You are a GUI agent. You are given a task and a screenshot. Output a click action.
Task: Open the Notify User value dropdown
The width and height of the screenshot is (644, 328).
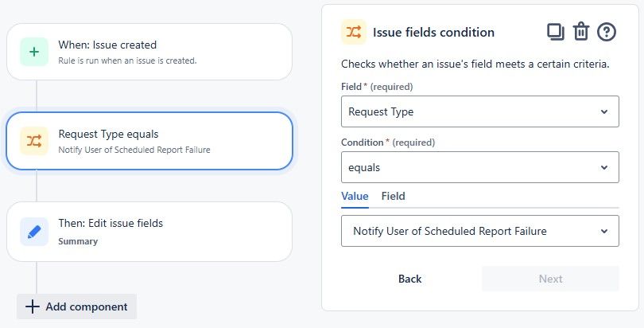479,231
